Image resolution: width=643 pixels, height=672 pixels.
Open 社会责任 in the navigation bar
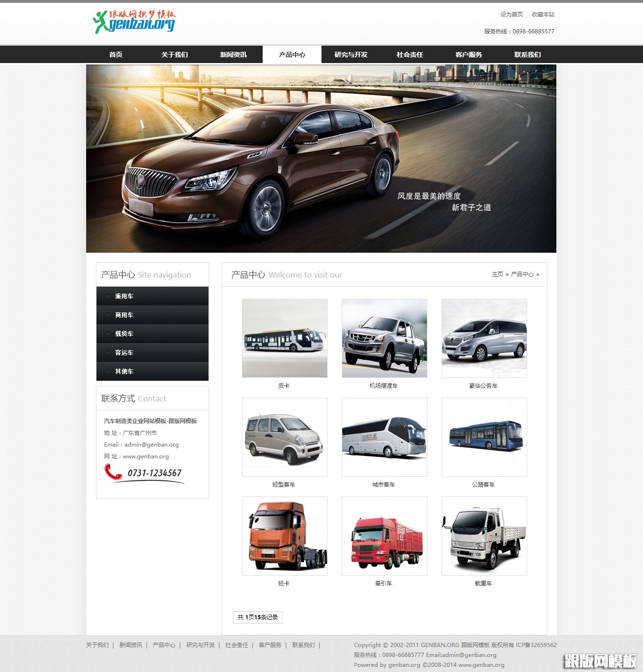coord(410,55)
